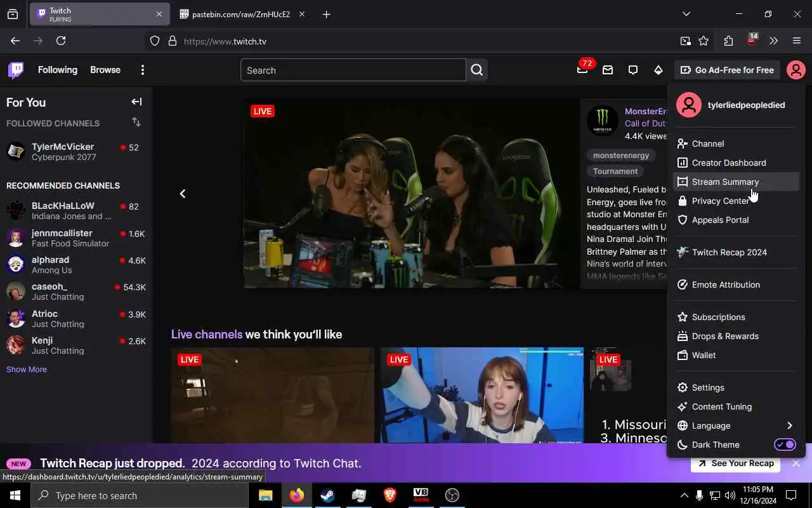812x508 pixels.
Task: Open the whispers chat icon
Action: [633, 70]
